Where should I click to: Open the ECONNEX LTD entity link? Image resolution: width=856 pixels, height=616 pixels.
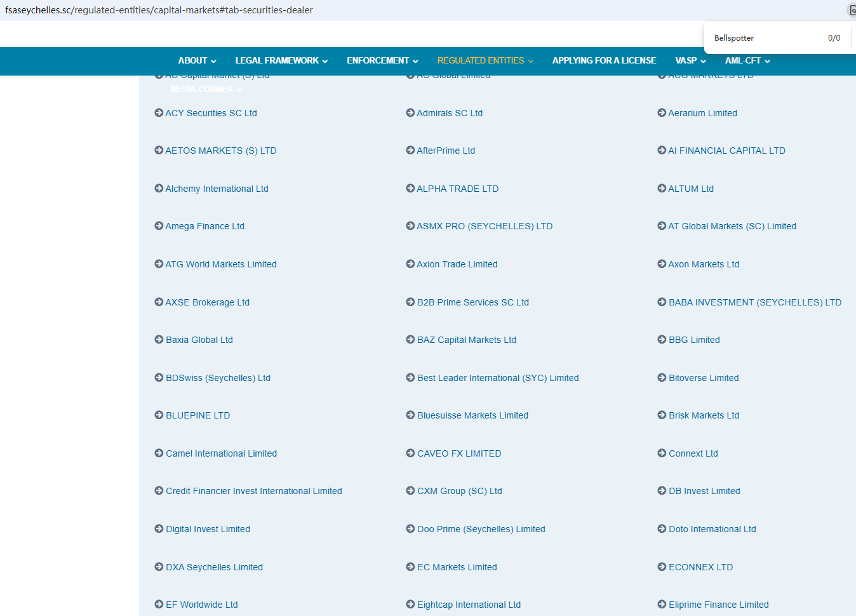pyautogui.click(x=701, y=567)
